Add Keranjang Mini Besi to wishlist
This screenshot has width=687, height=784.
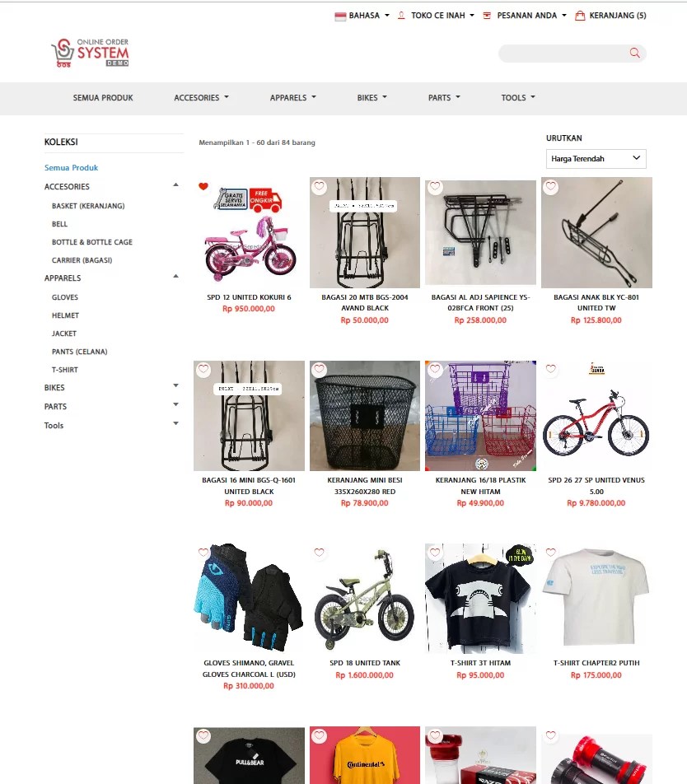[x=319, y=370]
